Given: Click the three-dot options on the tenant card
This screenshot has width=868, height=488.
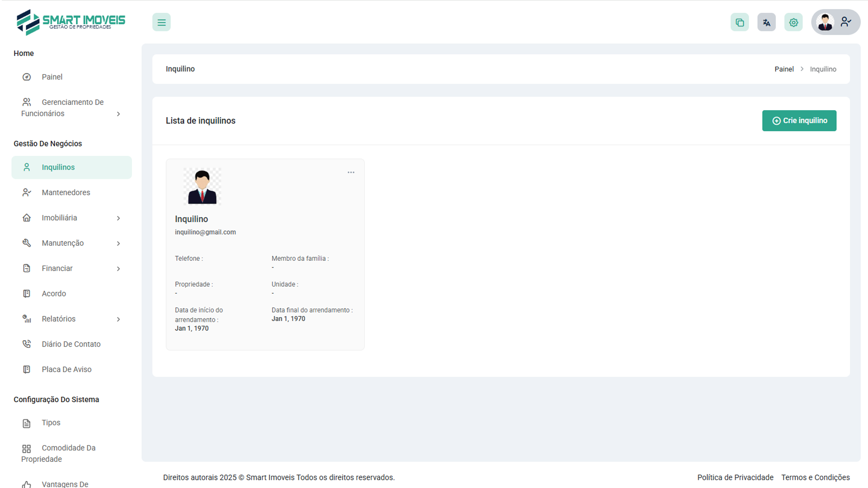Looking at the screenshot, I should [x=351, y=173].
